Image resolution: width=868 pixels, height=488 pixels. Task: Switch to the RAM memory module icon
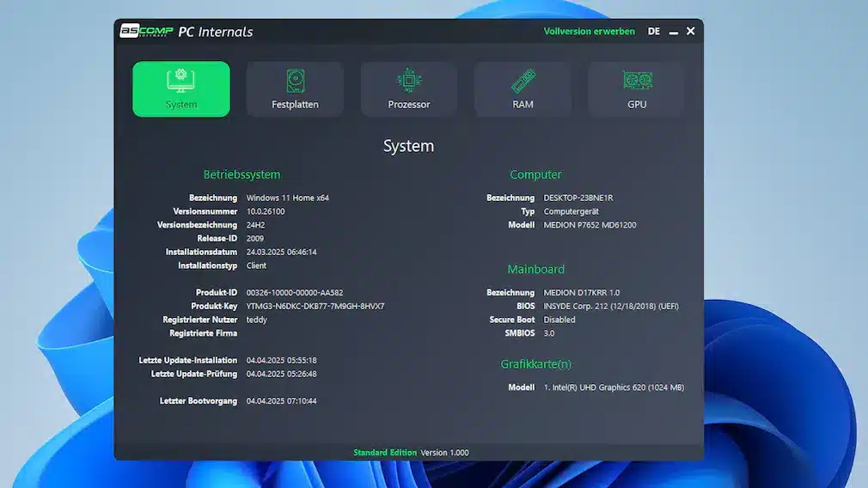[x=523, y=88]
